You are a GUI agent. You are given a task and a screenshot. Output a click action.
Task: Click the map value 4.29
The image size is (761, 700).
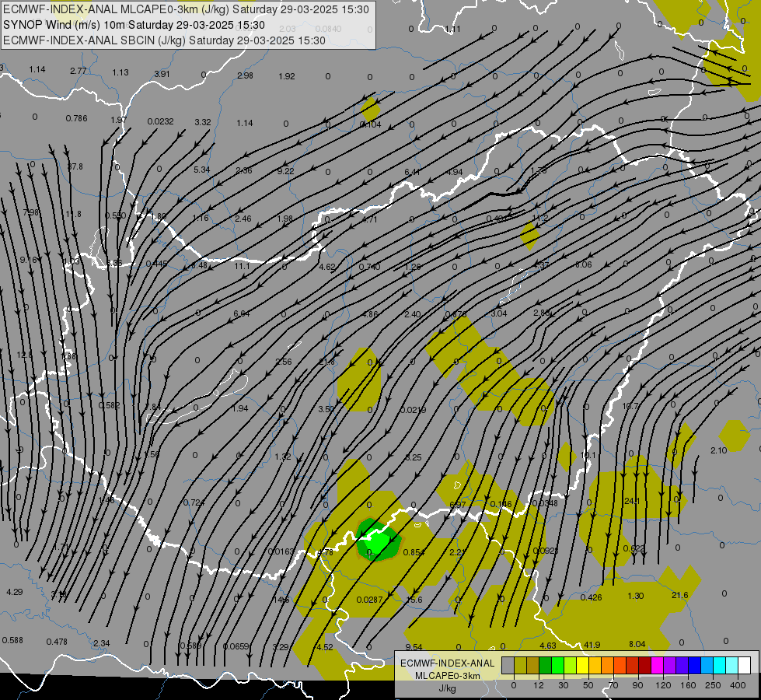tap(15, 592)
